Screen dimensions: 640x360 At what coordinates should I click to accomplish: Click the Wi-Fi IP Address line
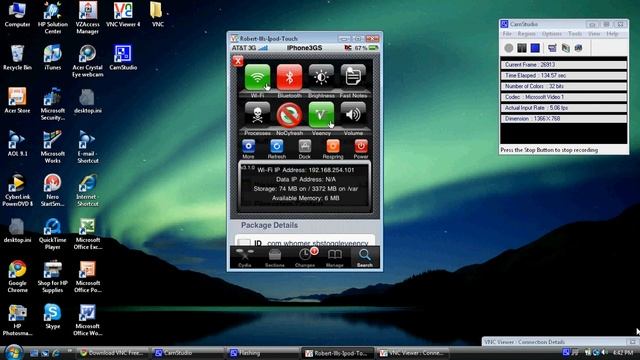click(306, 170)
